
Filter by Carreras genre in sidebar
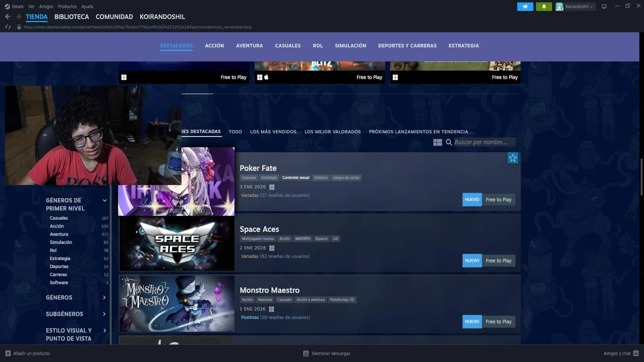pos(58,275)
